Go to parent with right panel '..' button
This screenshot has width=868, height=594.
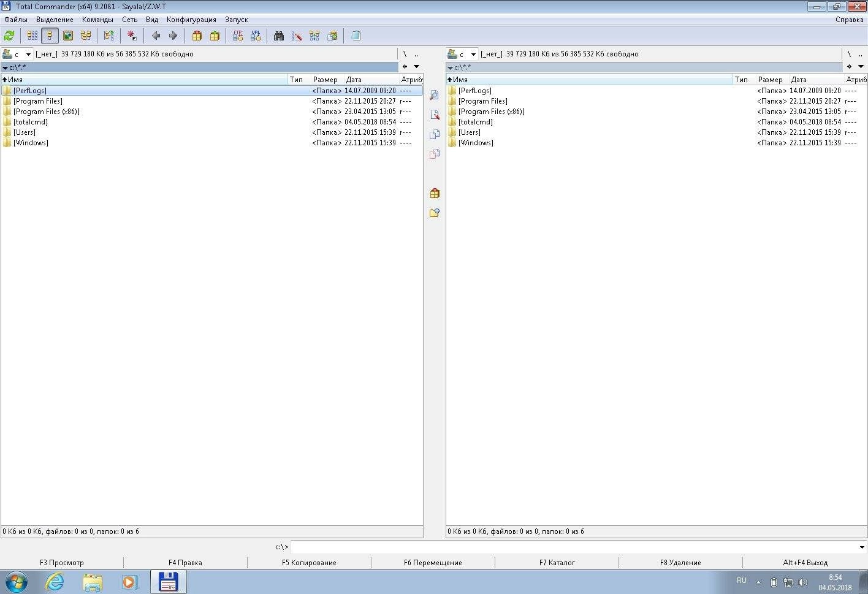pyautogui.click(x=861, y=54)
